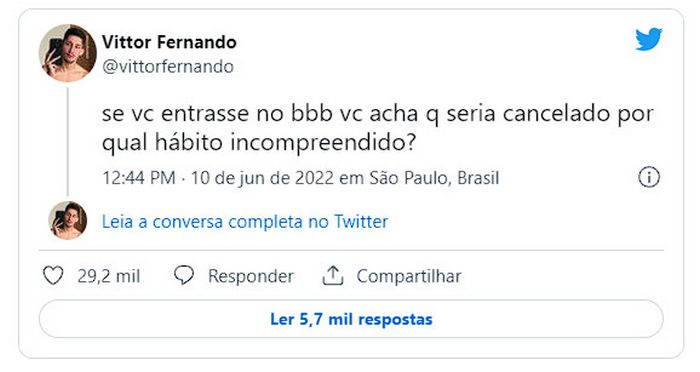The height and width of the screenshot is (372, 700).
Task: Click the share upload arrow icon
Action: pyautogui.click(x=333, y=276)
